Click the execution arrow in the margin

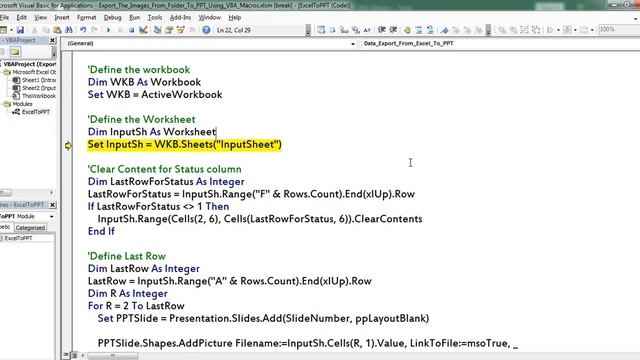68,145
